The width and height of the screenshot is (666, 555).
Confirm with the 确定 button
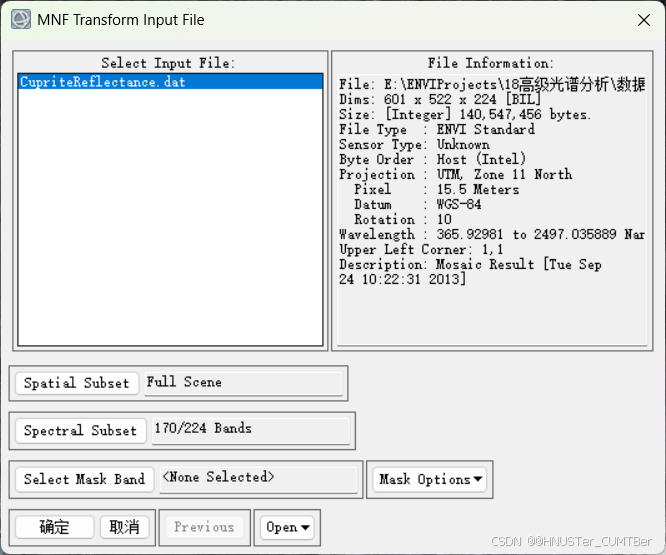click(x=54, y=527)
